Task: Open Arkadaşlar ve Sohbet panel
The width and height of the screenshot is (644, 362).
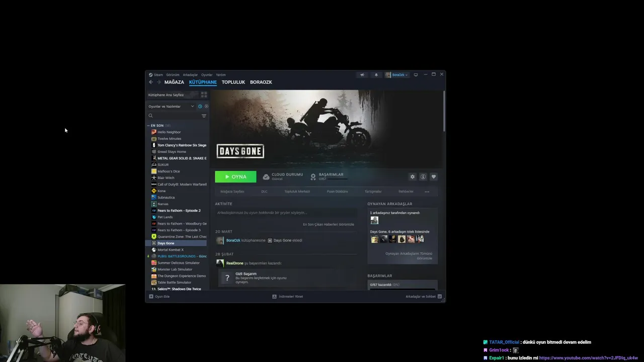Action: [424, 297]
